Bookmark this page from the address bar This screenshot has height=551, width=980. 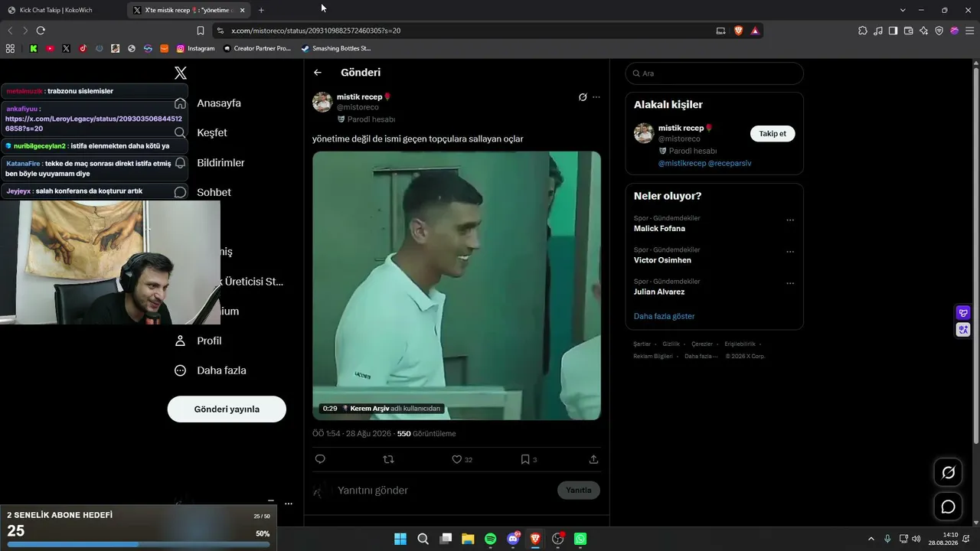(201, 31)
